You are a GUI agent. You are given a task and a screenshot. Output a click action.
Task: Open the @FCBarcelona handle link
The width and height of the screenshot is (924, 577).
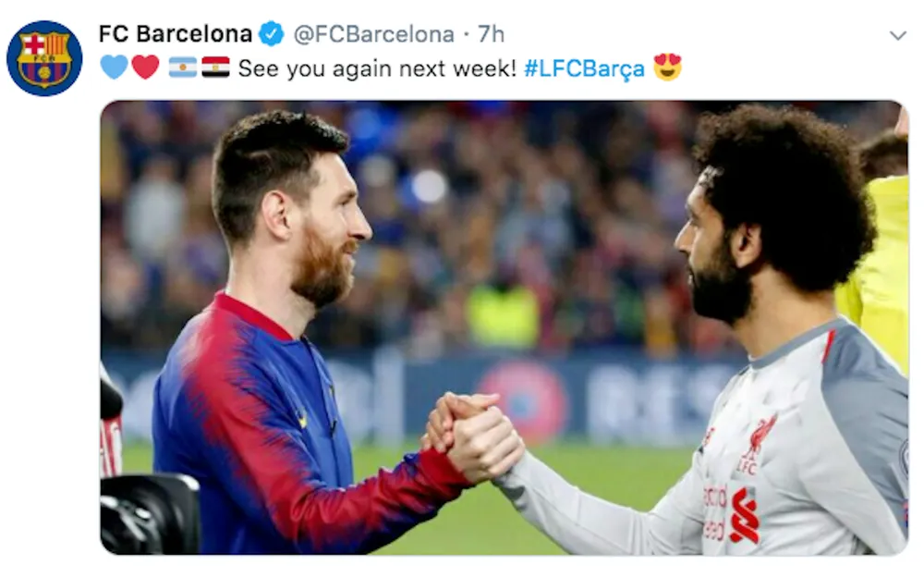[x=373, y=34]
